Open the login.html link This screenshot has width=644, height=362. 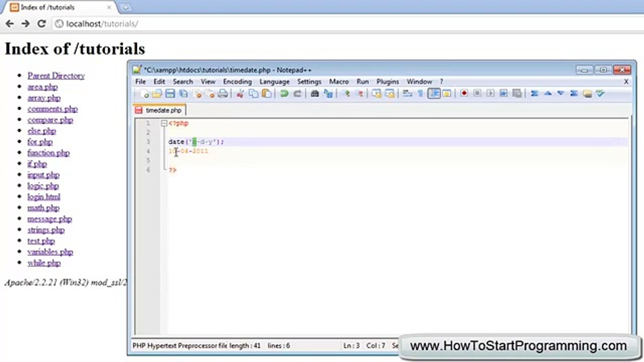point(44,197)
